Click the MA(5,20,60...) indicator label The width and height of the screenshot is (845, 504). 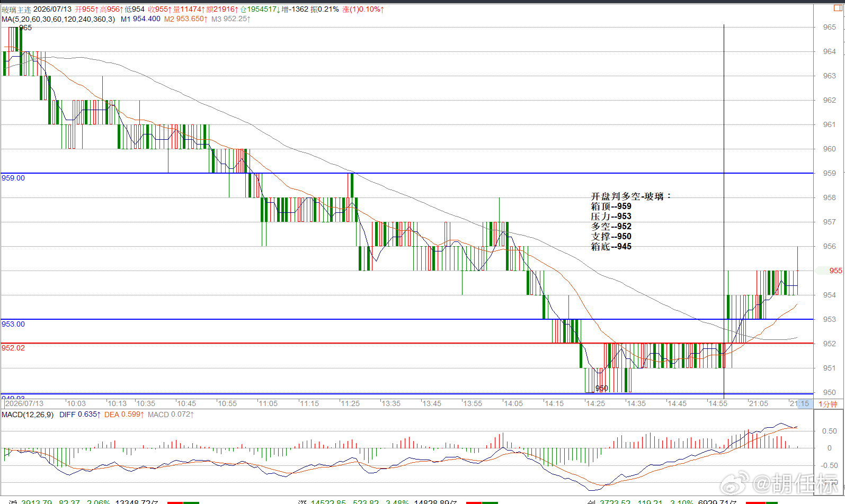click(58, 19)
